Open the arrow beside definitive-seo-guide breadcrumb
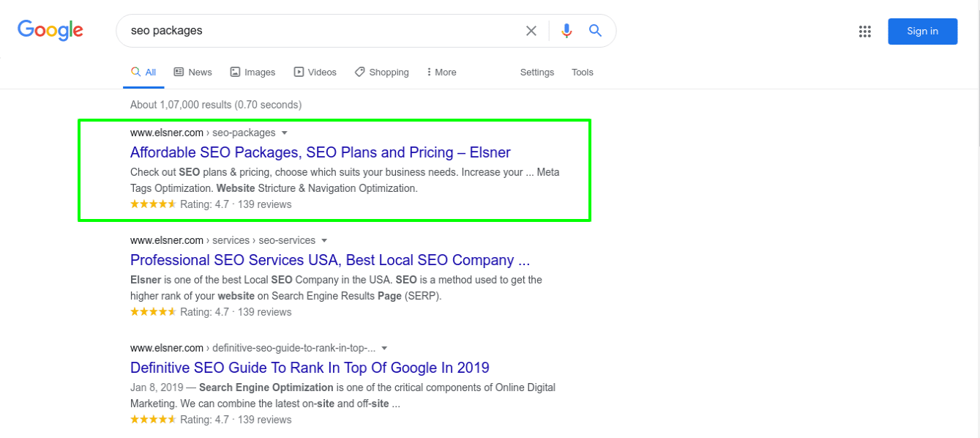 [x=385, y=348]
